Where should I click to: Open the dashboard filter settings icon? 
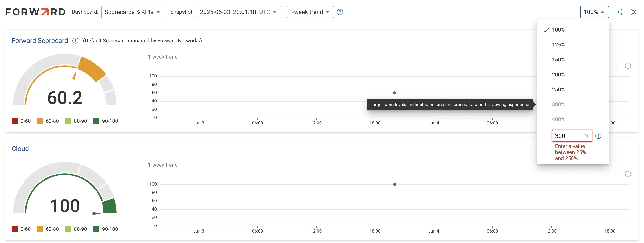click(x=619, y=12)
